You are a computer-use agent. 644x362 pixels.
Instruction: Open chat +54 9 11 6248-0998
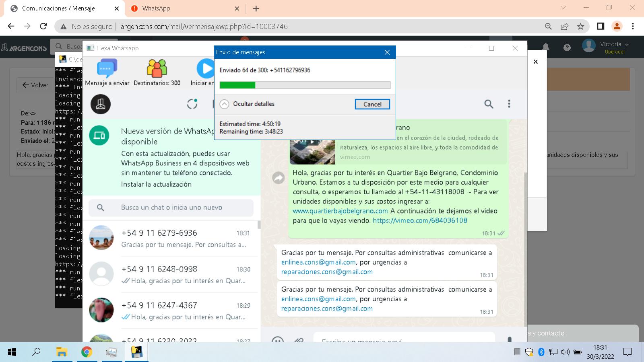point(171,274)
